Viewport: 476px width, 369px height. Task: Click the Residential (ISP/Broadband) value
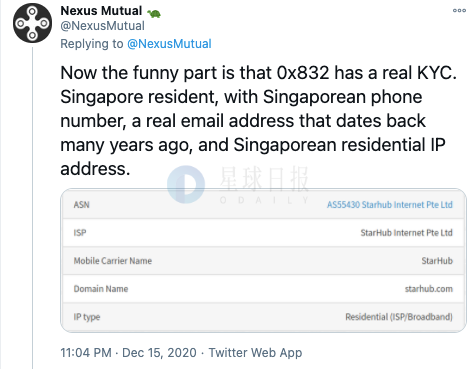coord(399,317)
